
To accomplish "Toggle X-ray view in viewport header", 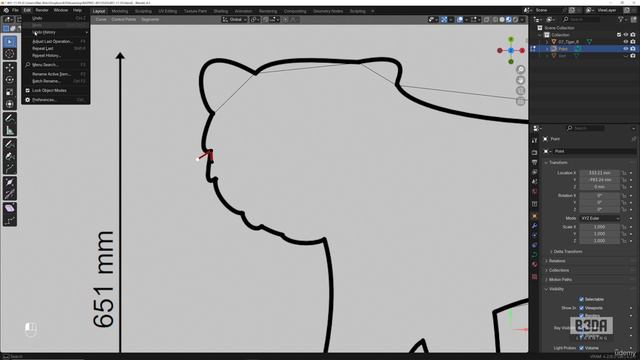I will point(487,20).
